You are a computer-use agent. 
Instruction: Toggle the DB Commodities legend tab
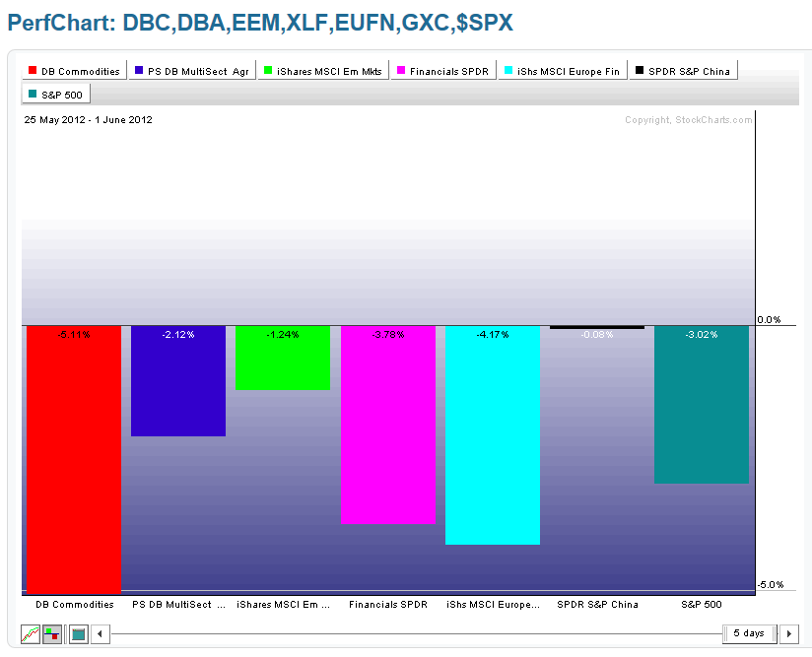coord(75,71)
